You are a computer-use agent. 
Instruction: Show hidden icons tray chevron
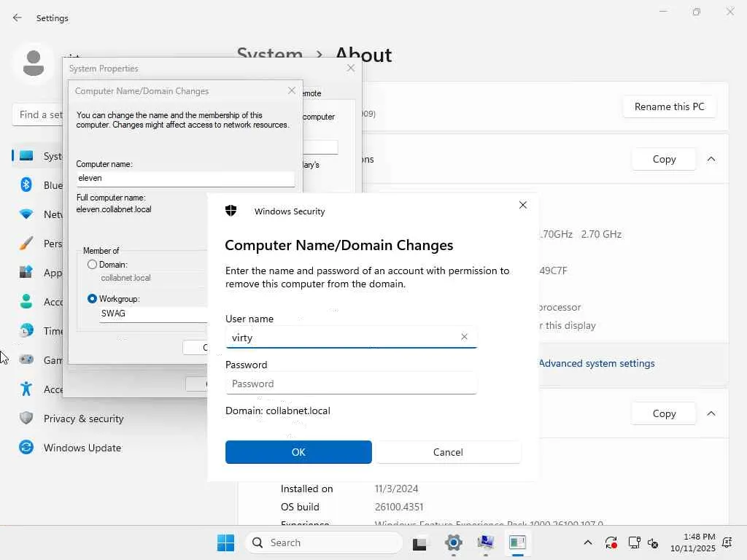tap(588, 542)
